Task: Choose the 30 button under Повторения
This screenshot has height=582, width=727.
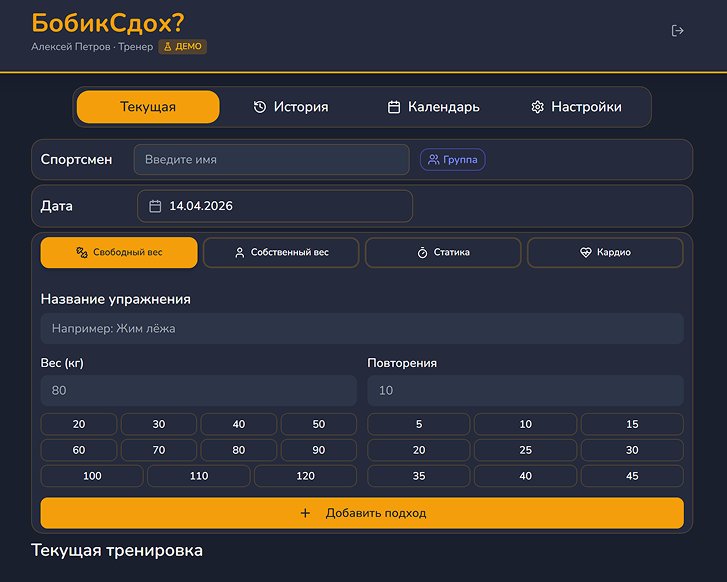Action: tap(632, 450)
